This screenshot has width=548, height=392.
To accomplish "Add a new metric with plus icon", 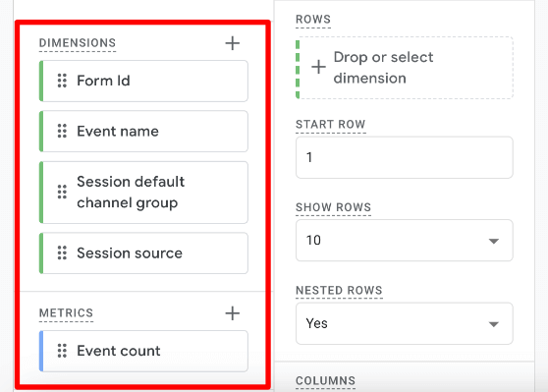I will (233, 313).
